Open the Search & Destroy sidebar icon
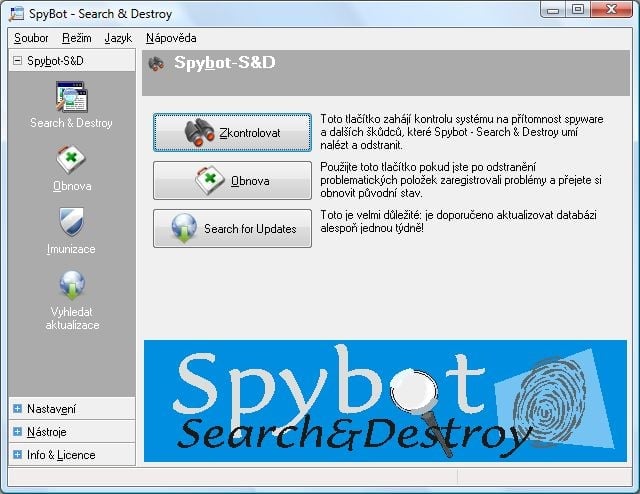 pos(71,96)
